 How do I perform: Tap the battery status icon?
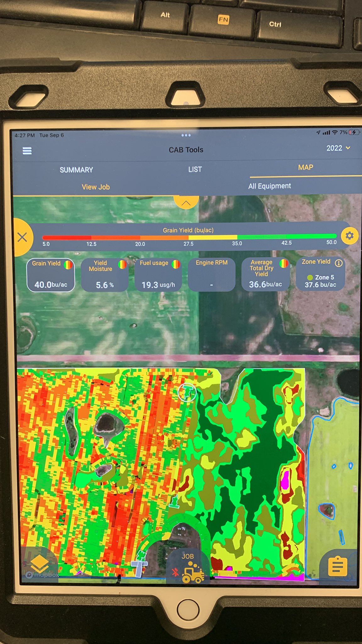(x=354, y=132)
